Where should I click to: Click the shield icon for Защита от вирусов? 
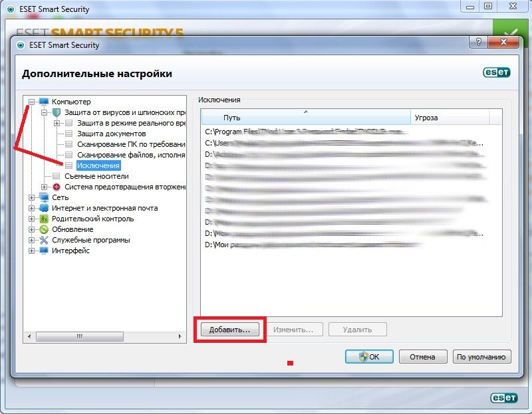[57, 112]
